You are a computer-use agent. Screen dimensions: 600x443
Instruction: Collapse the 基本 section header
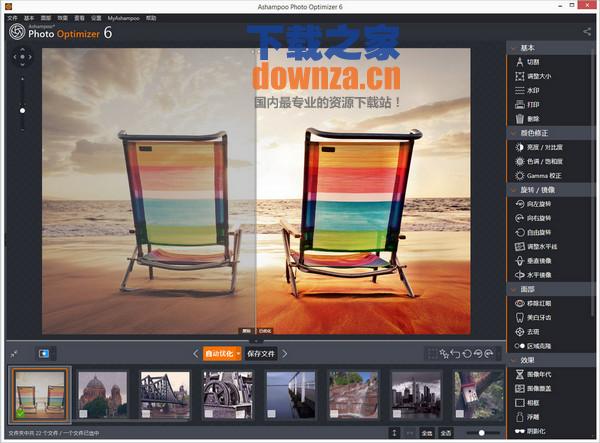tap(549, 48)
